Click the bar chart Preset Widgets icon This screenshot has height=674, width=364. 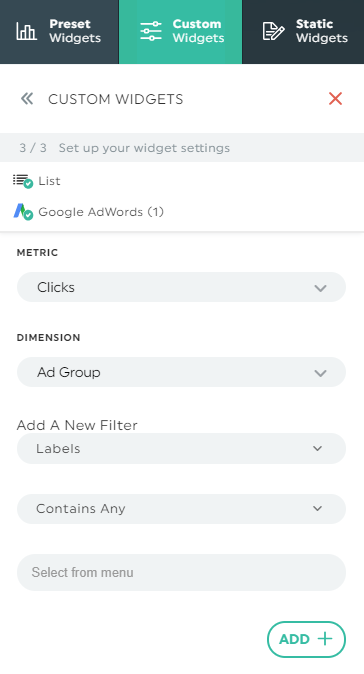(26, 31)
